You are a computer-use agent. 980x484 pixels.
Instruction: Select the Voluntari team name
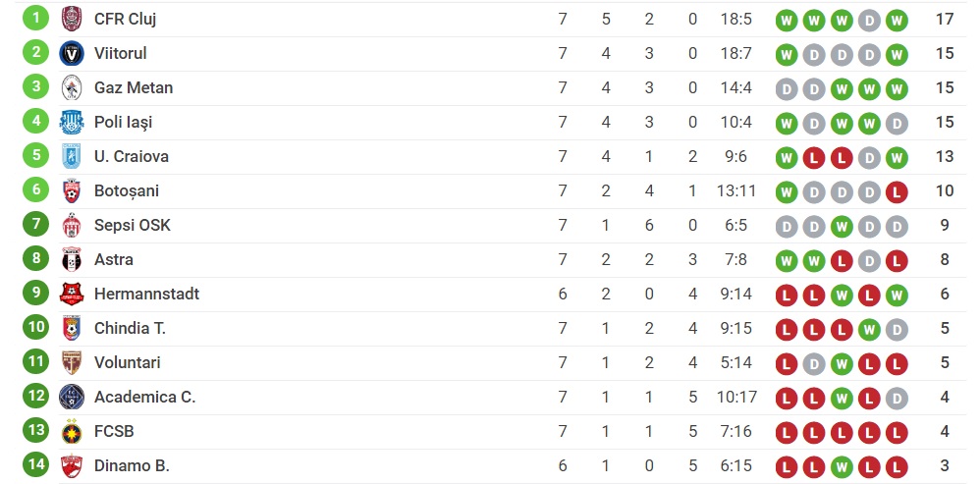click(127, 362)
